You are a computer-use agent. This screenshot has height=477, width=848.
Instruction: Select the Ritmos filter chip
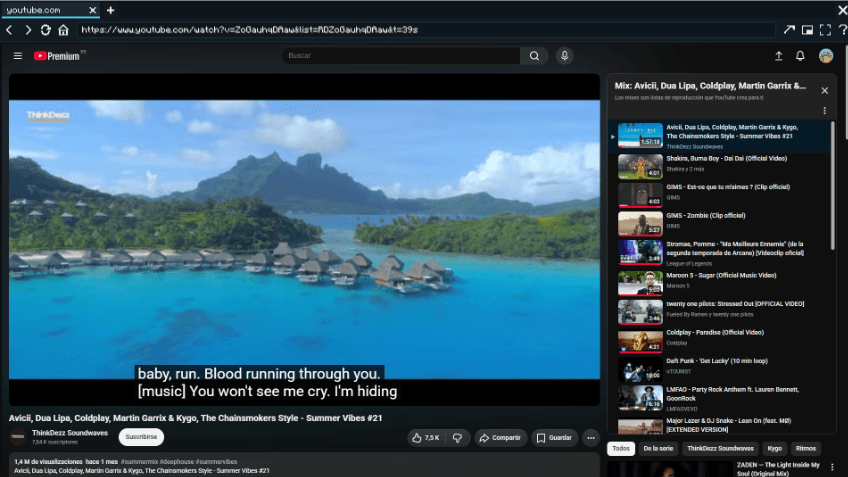pos(805,449)
